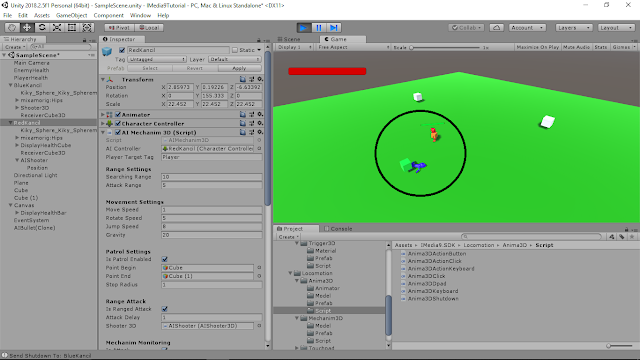Click the prefab Revert button
Image resolution: width=640 pixels, height=360 pixels.
(195, 68)
